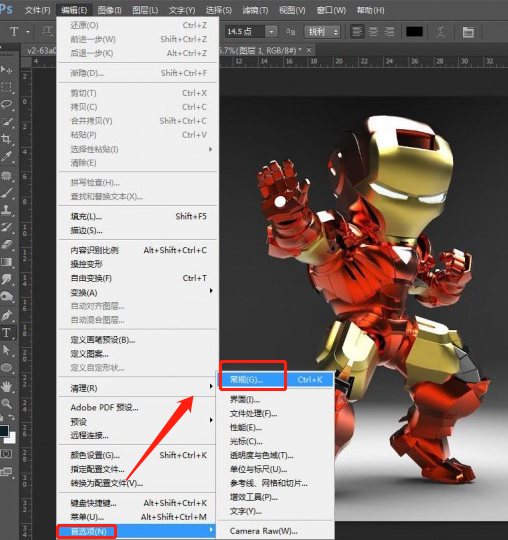The image size is (508, 540).
Task: Select the Clone Stamp tool
Action: (6, 210)
